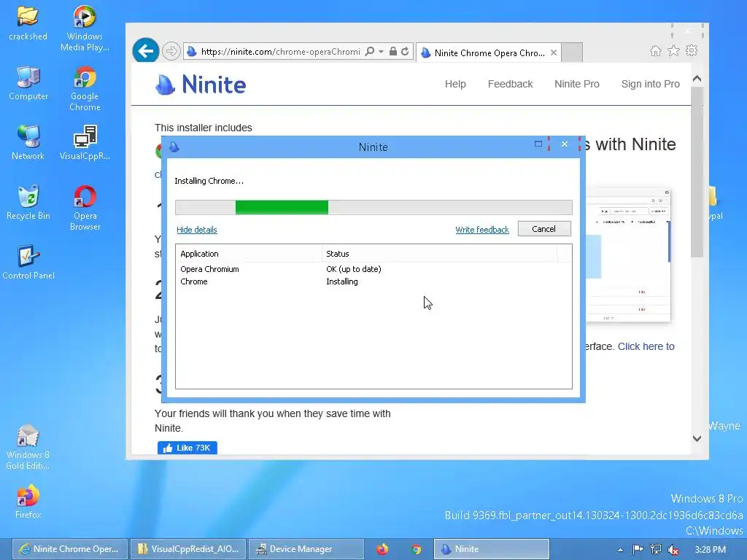Select the Chrome application row

pyautogui.click(x=373, y=281)
